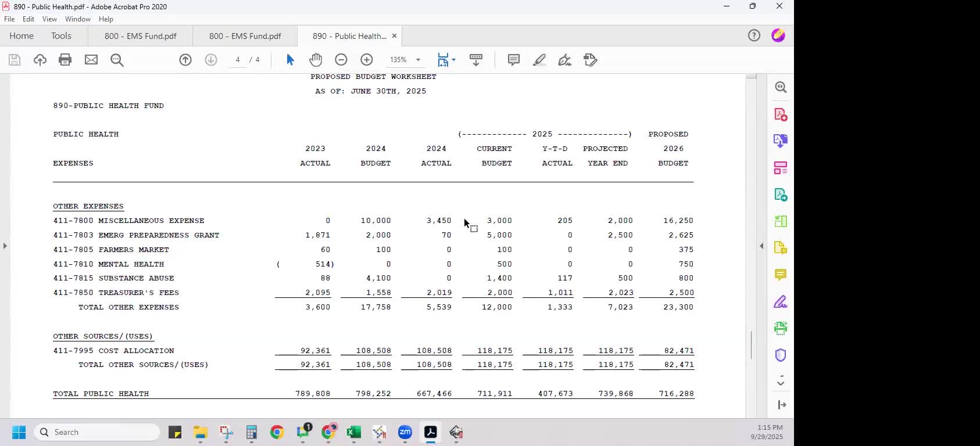Zoom out with the minus button
Viewport: 980px width, 446px height.
tap(341, 60)
